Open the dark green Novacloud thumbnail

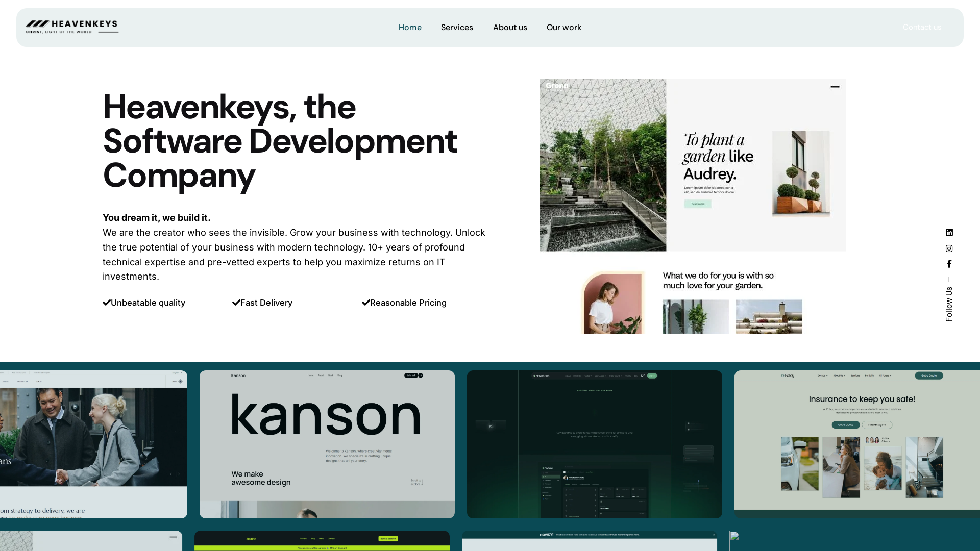click(x=594, y=444)
